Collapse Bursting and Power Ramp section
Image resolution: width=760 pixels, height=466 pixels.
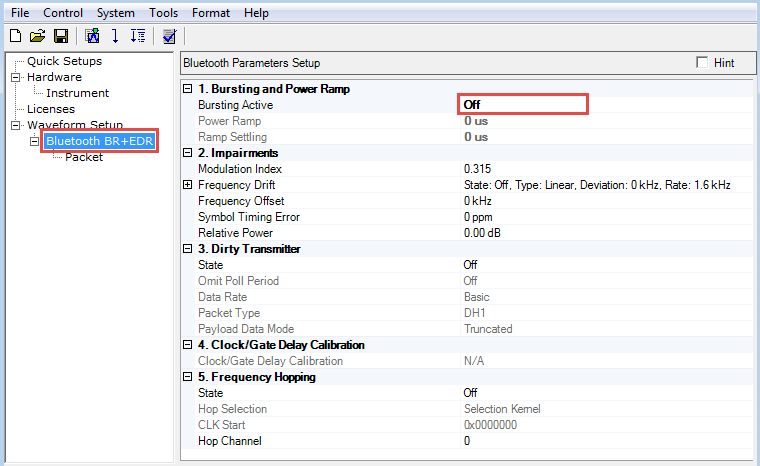[x=188, y=89]
